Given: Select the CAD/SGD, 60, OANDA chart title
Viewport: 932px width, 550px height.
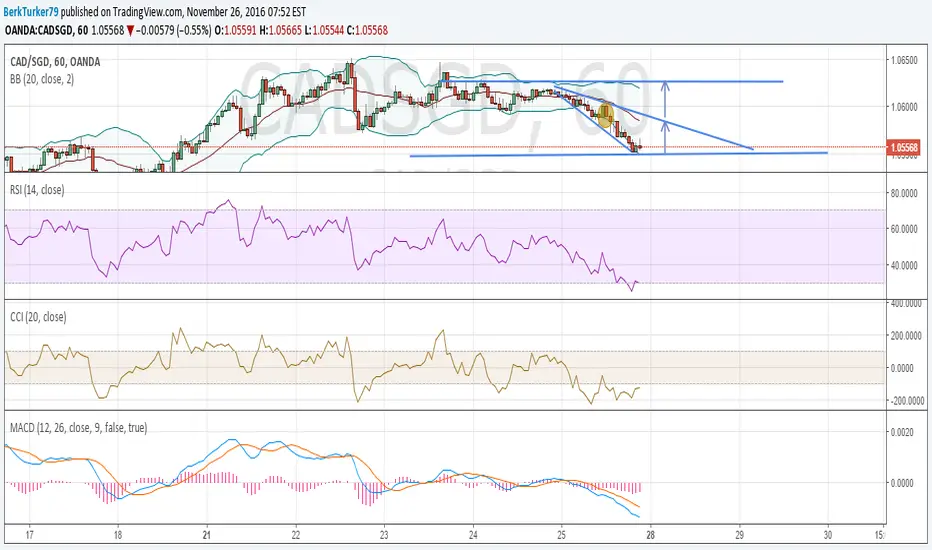Looking at the screenshot, I should pyautogui.click(x=55, y=62).
